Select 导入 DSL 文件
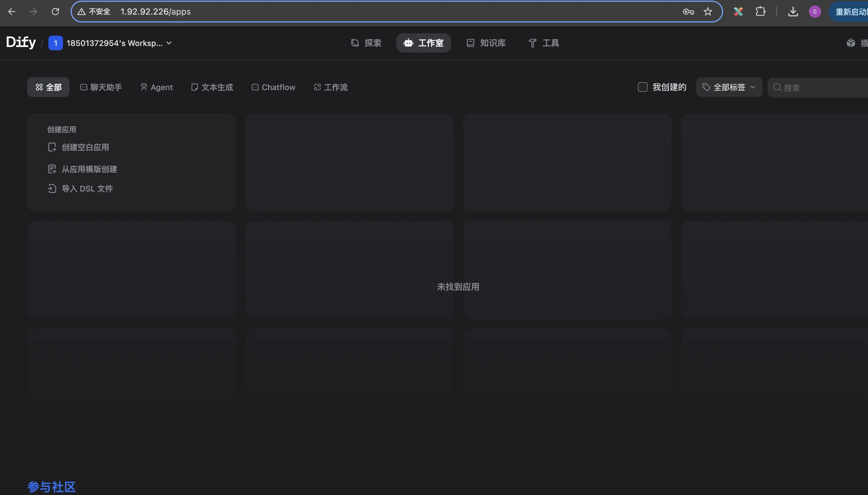This screenshot has height=495, width=868. coord(87,189)
